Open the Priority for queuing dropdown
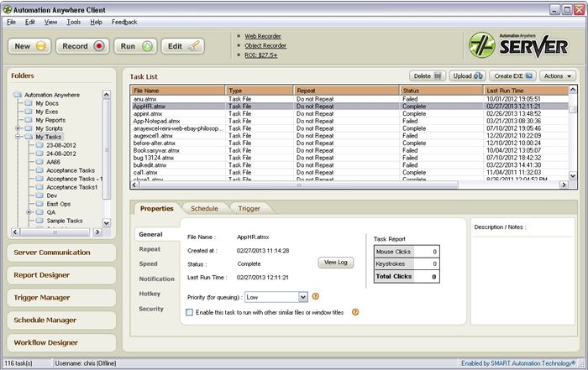 click(x=303, y=296)
